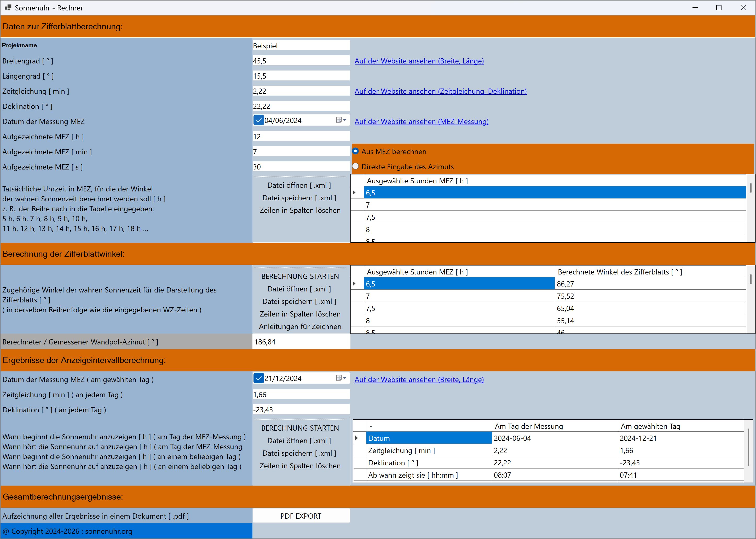Uncheck the checkbox beside date 21/12/2024

259,378
